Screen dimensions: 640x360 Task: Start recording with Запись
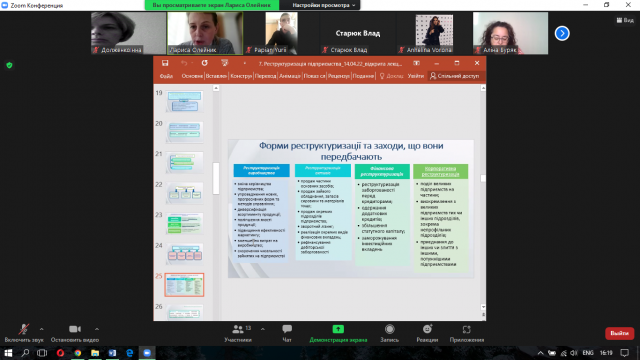point(389,333)
